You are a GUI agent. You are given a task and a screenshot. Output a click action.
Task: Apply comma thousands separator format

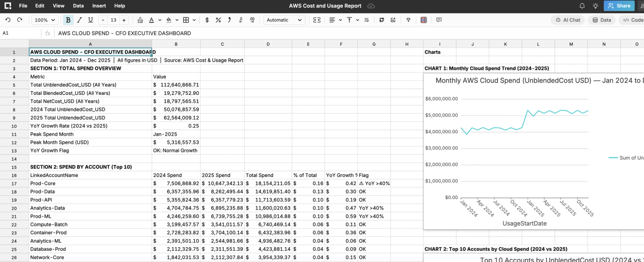[229, 20]
